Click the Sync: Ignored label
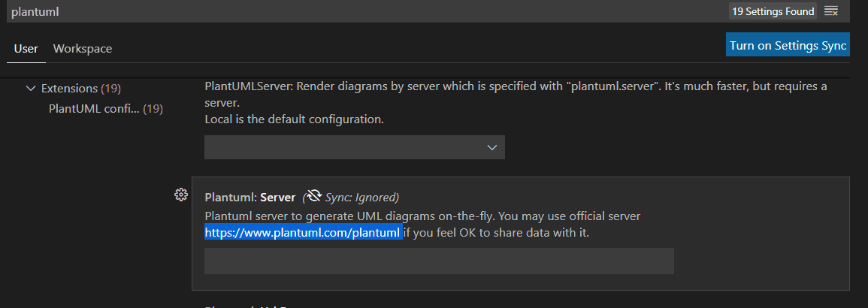868x308 pixels. 361,198
